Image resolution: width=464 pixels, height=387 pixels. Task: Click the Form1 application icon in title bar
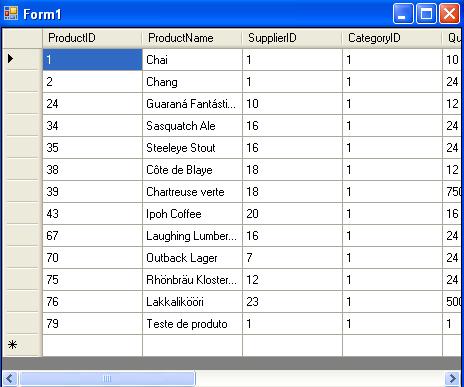point(11,13)
